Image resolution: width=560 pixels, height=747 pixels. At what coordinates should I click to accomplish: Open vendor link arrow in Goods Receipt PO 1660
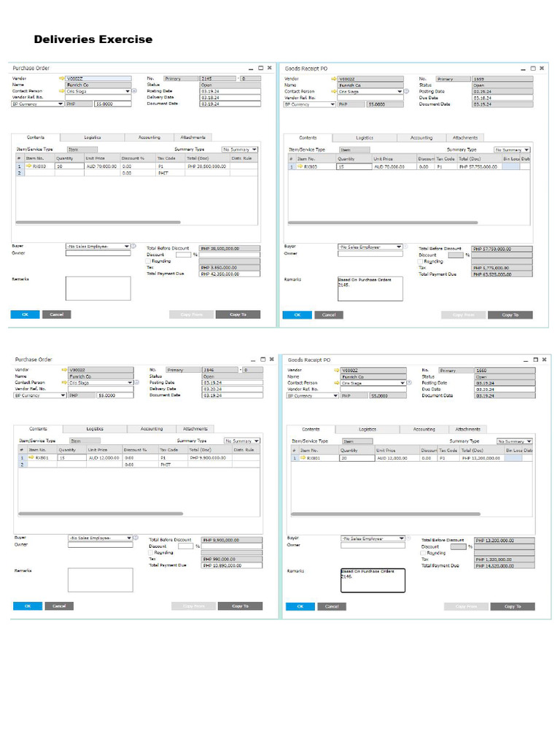click(x=337, y=370)
